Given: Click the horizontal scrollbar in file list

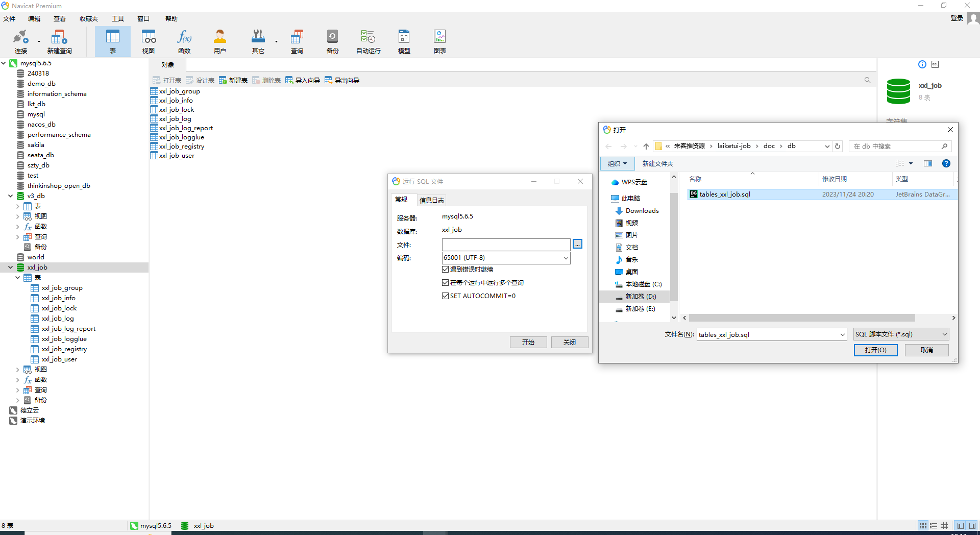Looking at the screenshot, I should click(802, 318).
